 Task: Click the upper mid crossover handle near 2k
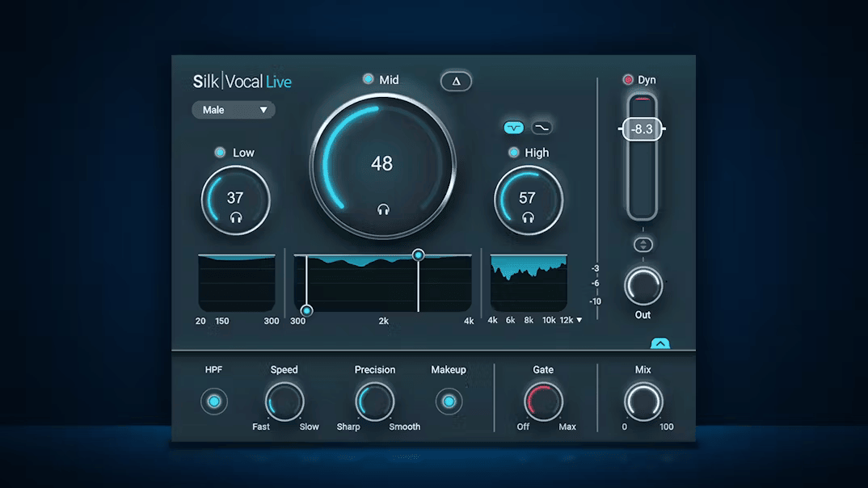pos(418,255)
